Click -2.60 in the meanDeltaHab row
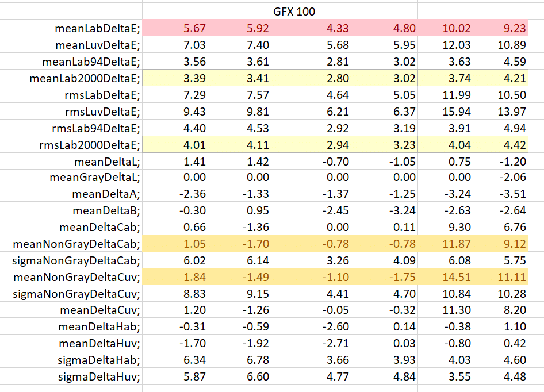 [x=335, y=326]
